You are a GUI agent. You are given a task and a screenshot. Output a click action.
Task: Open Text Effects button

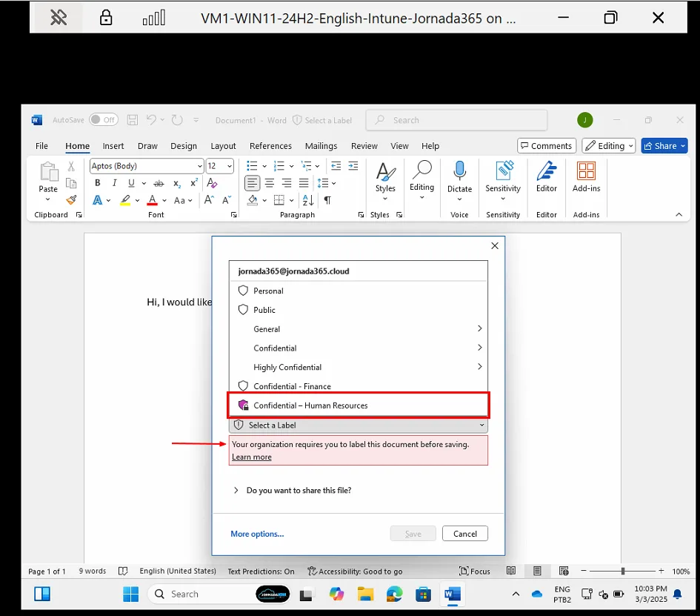tap(97, 200)
